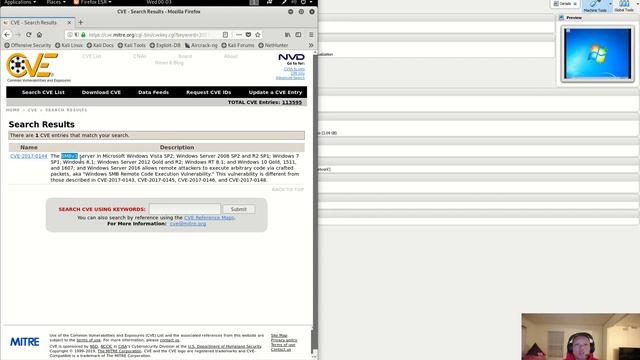Viewport: 640px width, 360px height.
Task: Open the Kali Linux bookmark
Action: coord(69,45)
